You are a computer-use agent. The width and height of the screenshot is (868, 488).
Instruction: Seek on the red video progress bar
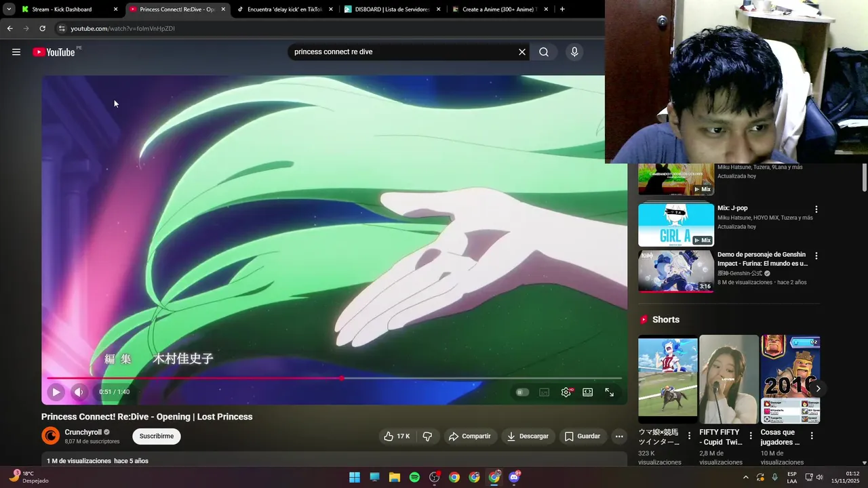(194, 378)
